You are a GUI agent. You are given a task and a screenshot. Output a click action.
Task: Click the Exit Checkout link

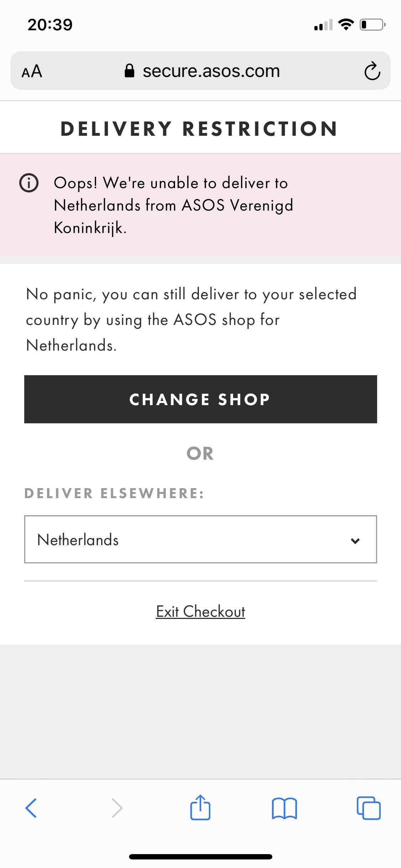pos(201,611)
